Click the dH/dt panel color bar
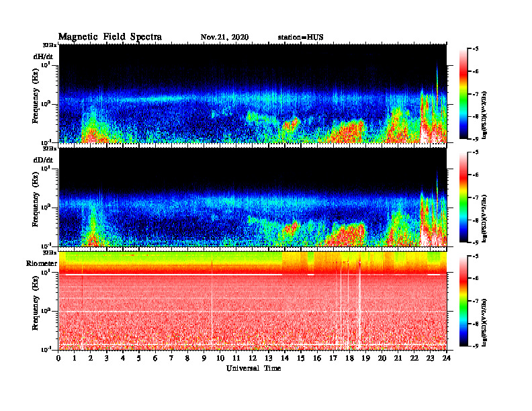The height and width of the screenshot is (411, 532). coord(463,93)
